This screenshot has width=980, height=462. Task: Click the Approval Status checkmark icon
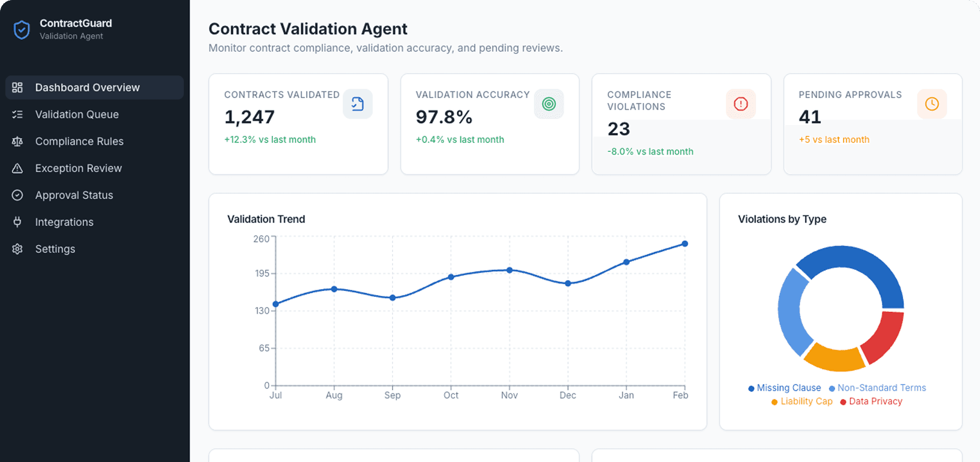[17, 195]
